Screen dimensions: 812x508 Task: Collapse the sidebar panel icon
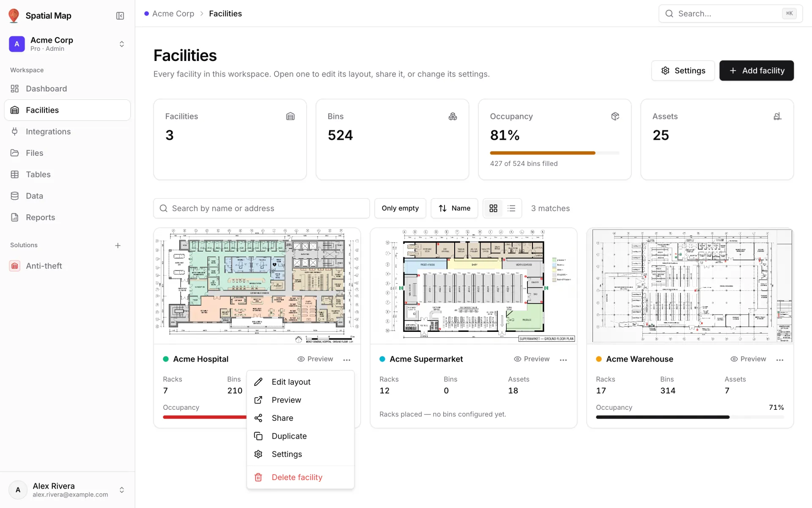pyautogui.click(x=120, y=16)
